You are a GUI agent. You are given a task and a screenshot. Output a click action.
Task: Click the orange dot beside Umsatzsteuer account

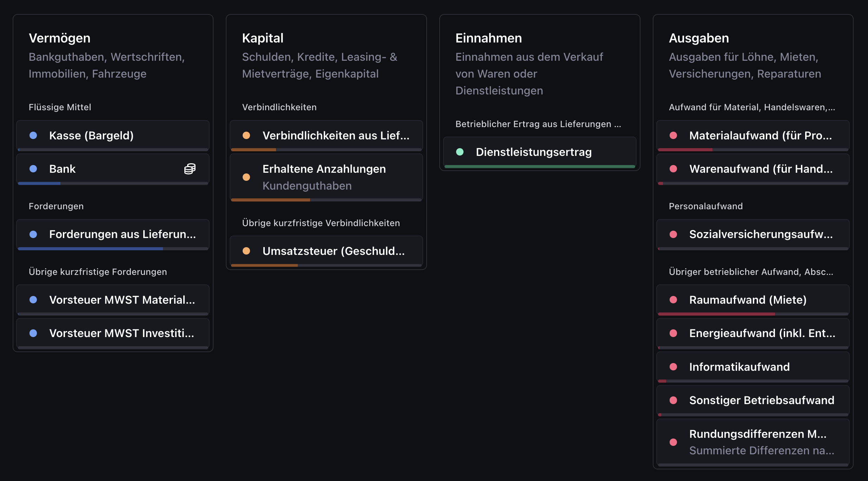(246, 251)
